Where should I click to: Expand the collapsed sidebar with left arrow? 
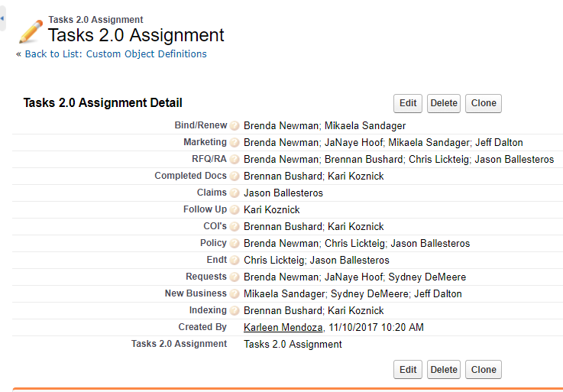click(2, 18)
